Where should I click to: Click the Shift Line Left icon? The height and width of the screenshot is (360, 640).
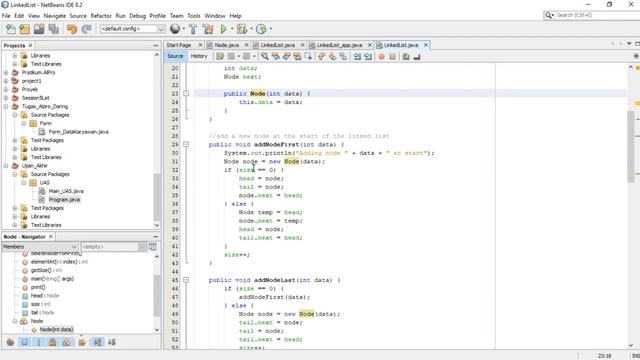tap(358, 57)
